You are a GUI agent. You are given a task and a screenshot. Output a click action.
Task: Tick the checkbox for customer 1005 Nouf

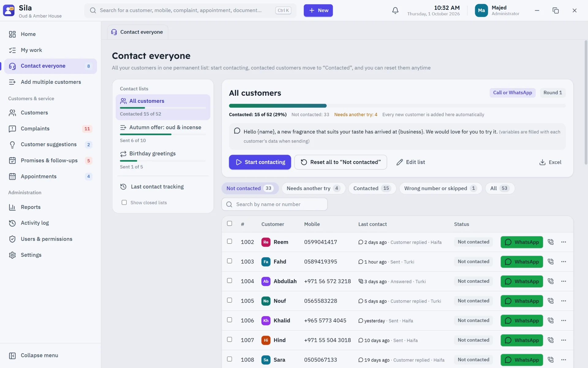coord(229,300)
